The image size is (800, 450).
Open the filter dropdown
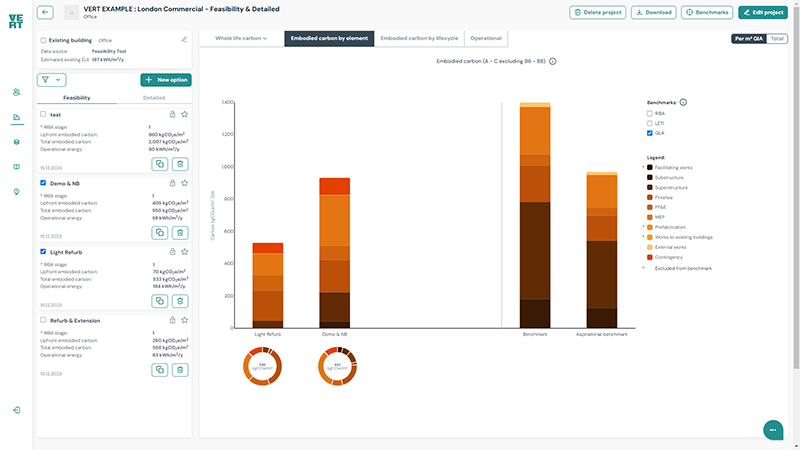point(52,80)
